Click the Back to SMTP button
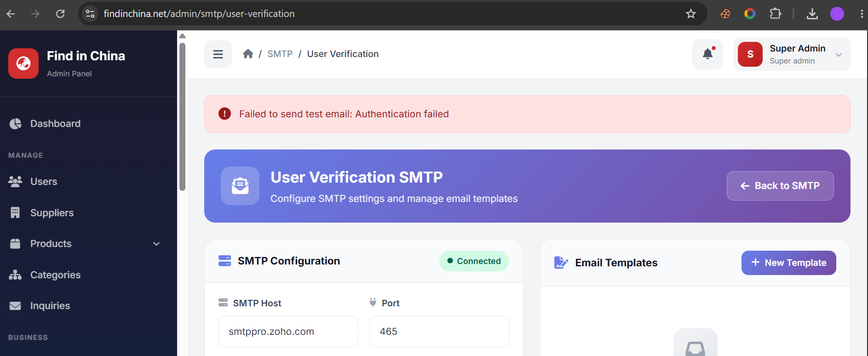 (780, 186)
